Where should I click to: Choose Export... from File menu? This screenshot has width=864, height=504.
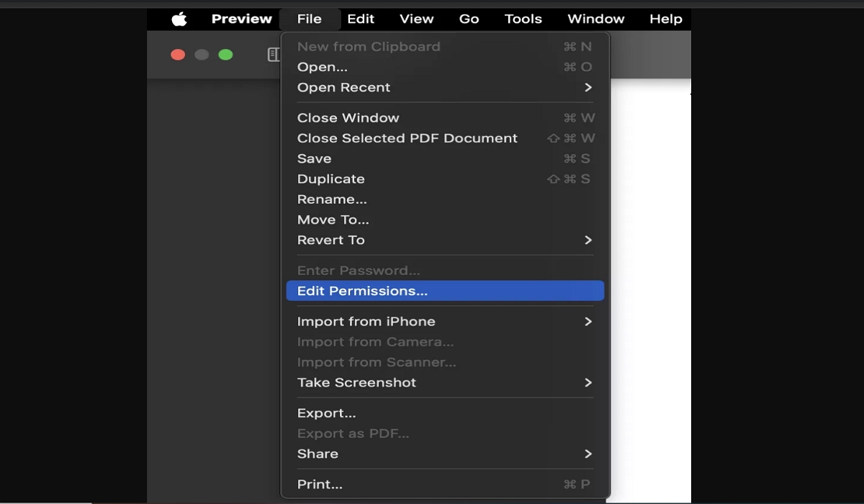point(327,413)
